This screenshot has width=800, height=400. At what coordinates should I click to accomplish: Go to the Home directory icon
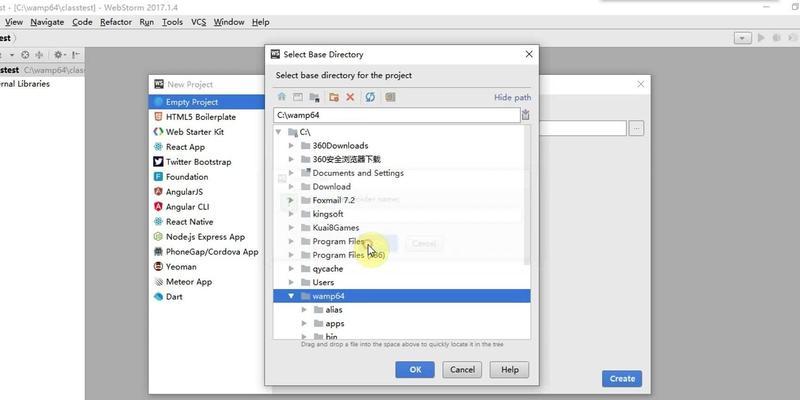click(x=282, y=97)
